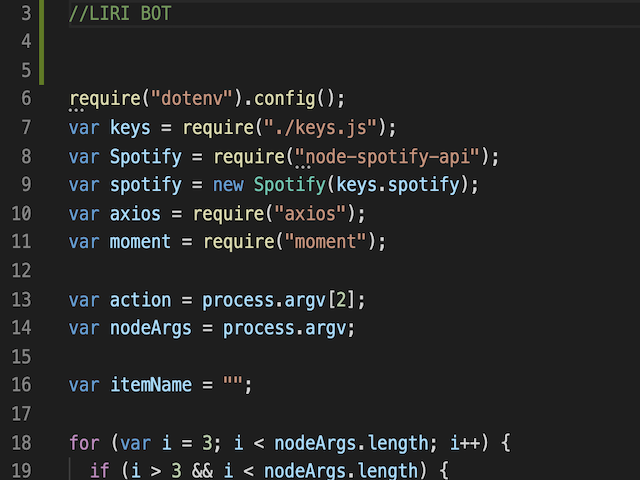Click the //LIRI BOT comment
Screen dimensions: 640x480
click(120, 14)
